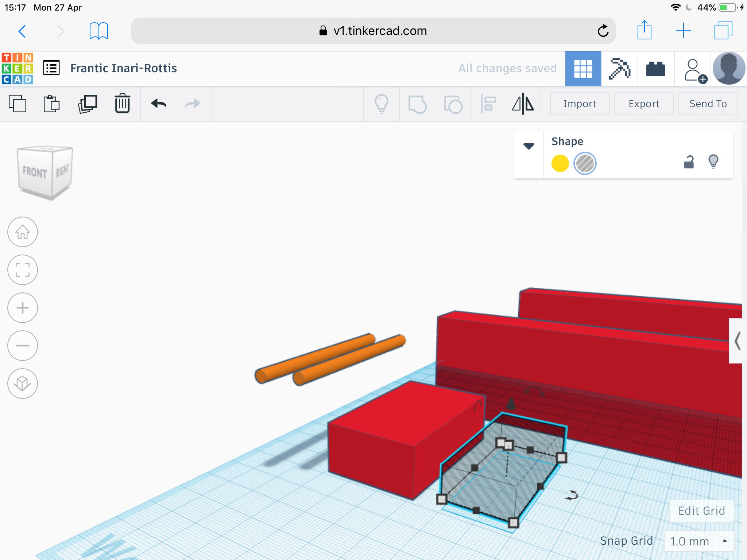
Task: Expand the right shapes sidebar chevron
Action: 737,341
